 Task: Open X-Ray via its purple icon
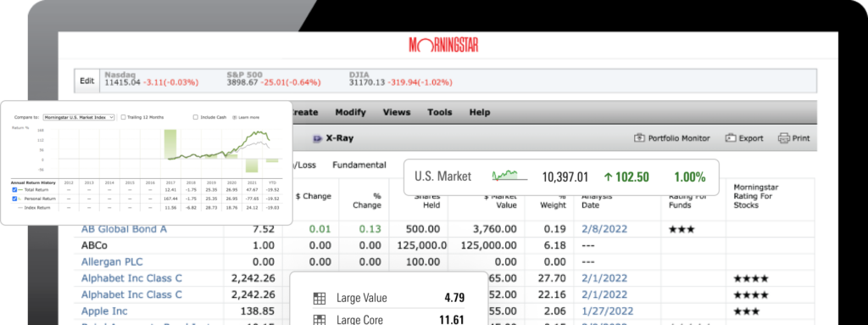[317, 138]
